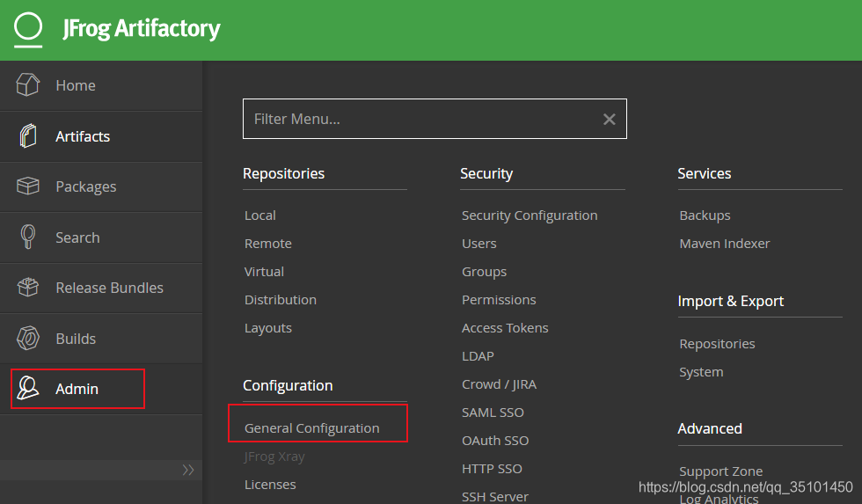
Task: Open System under Import & Export
Action: [x=701, y=372]
